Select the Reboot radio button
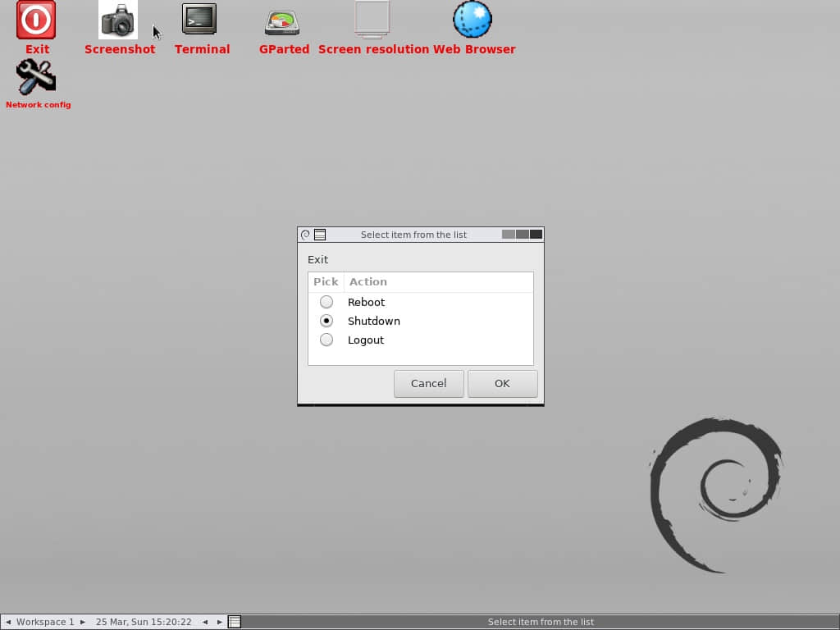The image size is (840, 630). 326,302
